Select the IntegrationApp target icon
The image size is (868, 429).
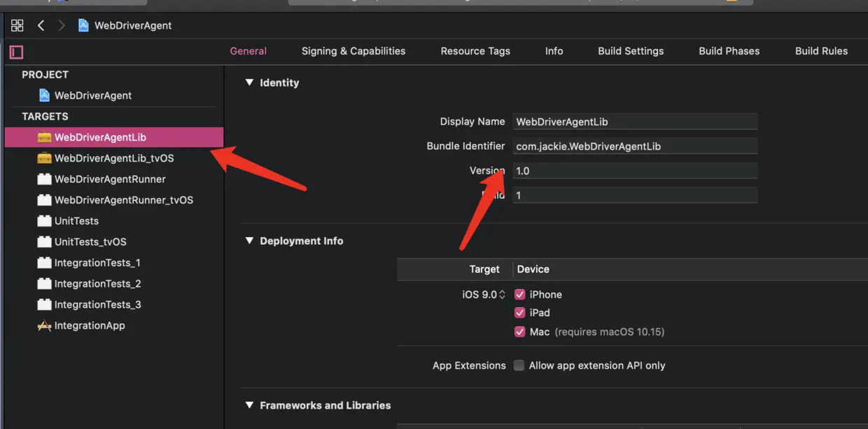pyautogui.click(x=44, y=325)
